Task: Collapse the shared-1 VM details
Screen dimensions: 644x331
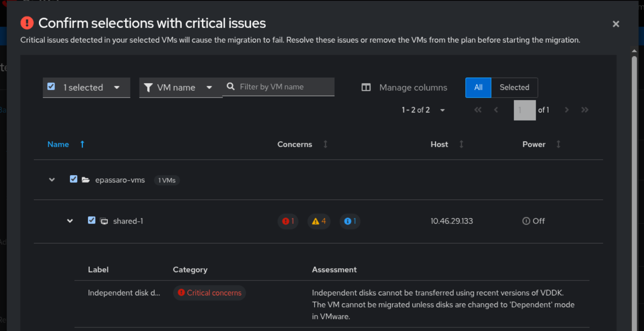Action: (x=70, y=221)
